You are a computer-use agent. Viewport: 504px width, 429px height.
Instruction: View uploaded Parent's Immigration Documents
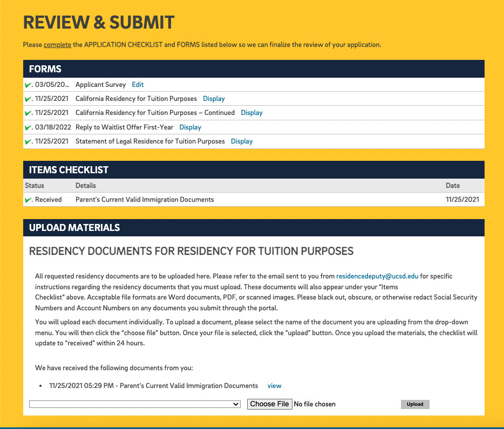click(x=274, y=386)
